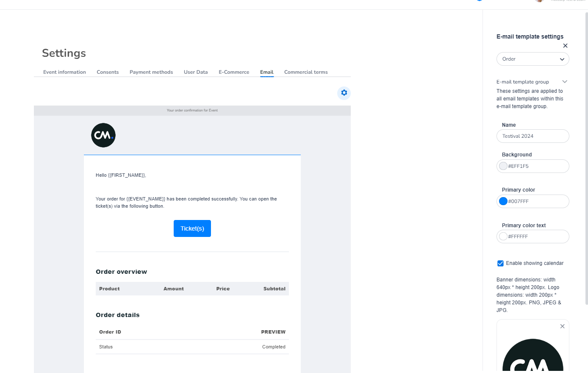Screen dimensions: 588x373
Task: Open the Primary color blue swatch
Action: click(503, 201)
